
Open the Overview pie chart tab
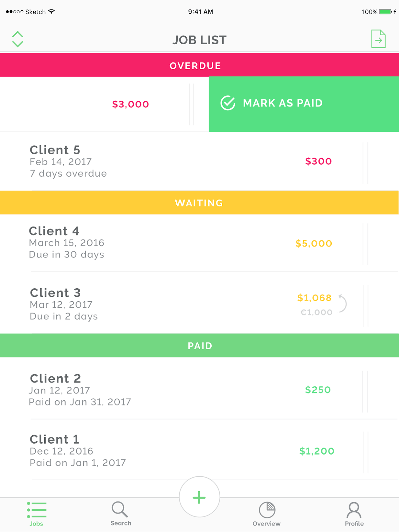tap(267, 513)
